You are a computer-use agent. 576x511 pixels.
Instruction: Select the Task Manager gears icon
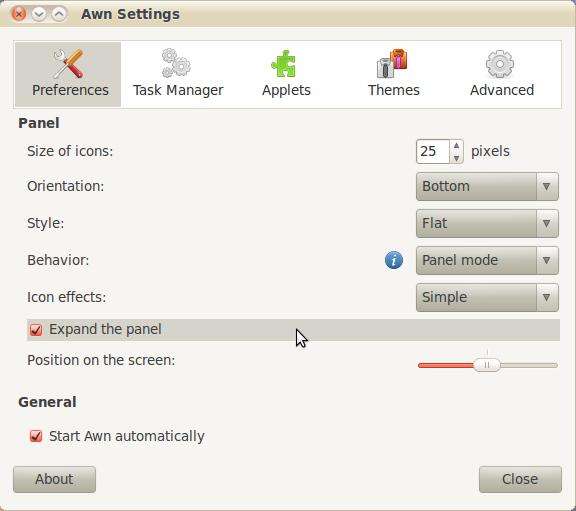(176, 63)
